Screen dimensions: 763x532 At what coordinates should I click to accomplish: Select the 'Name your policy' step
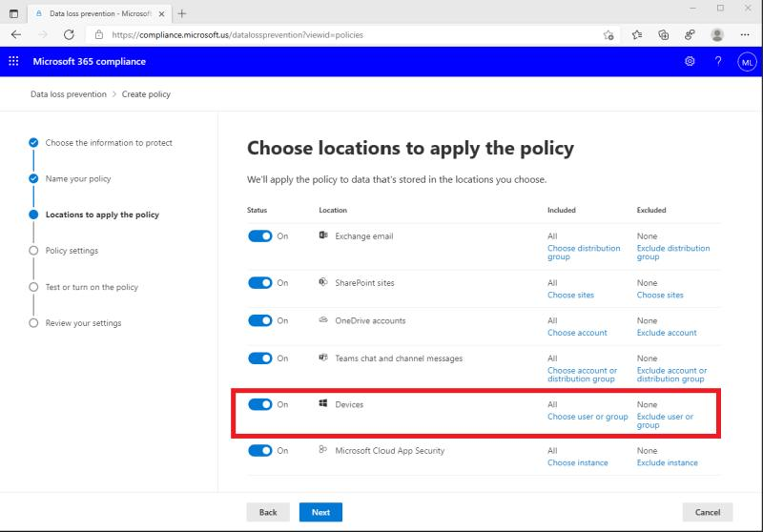[x=78, y=179]
